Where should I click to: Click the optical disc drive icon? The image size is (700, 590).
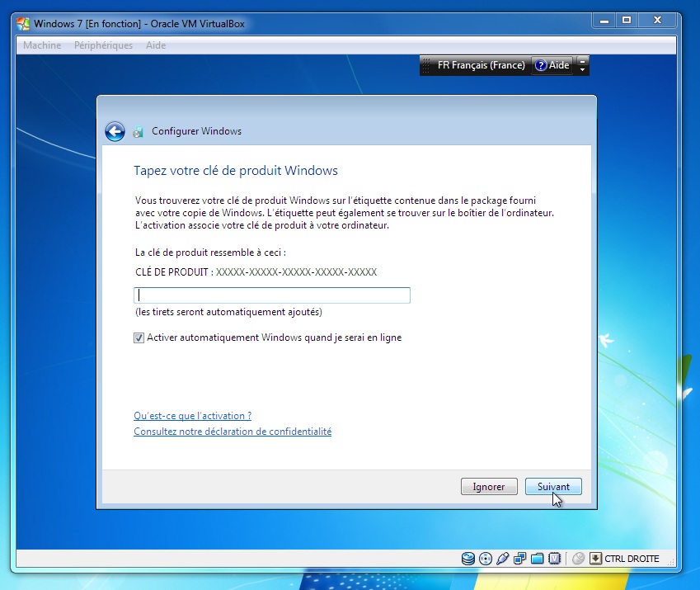[485, 559]
